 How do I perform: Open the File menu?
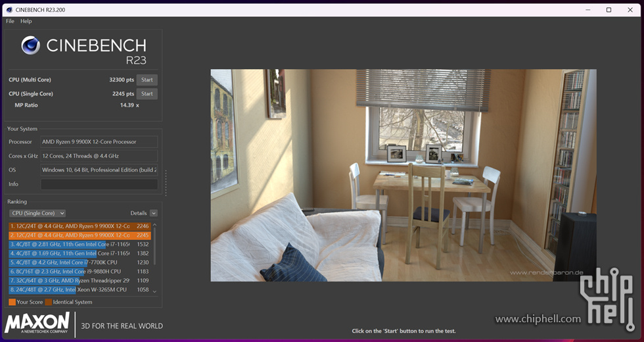(10, 21)
